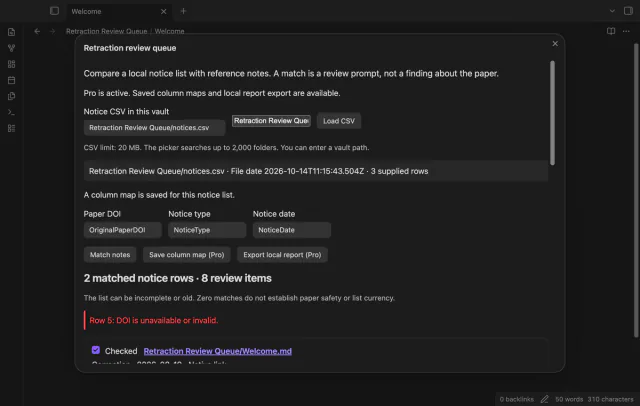This screenshot has width=640, height=406.
Task: Click the Row 5 DOI invalid error message
Action: click(x=153, y=320)
